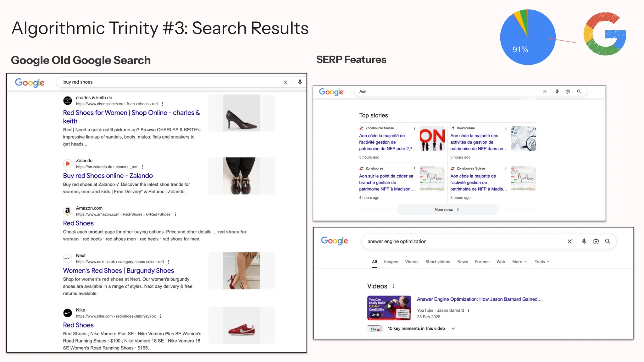Click the magnifier search icon in Aon search
This screenshot has width=644, height=362.
[x=579, y=91]
